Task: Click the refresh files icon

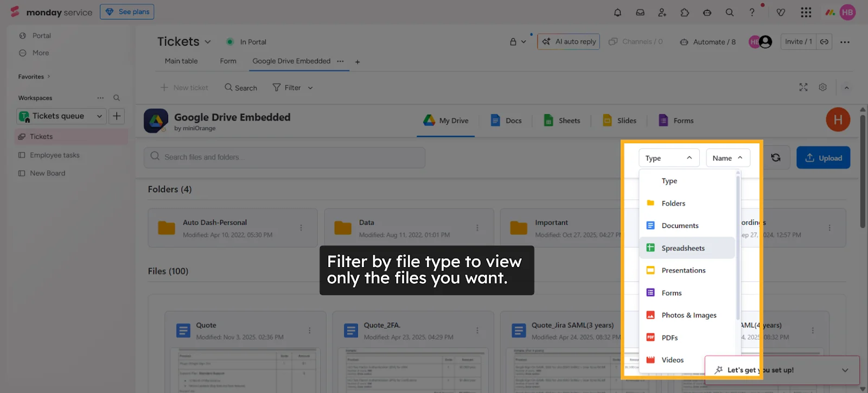Action: tap(776, 157)
